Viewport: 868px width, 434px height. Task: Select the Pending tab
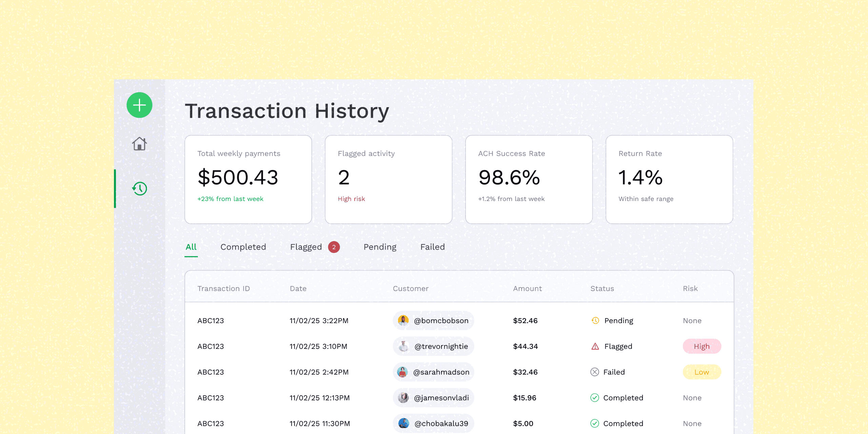pos(380,247)
